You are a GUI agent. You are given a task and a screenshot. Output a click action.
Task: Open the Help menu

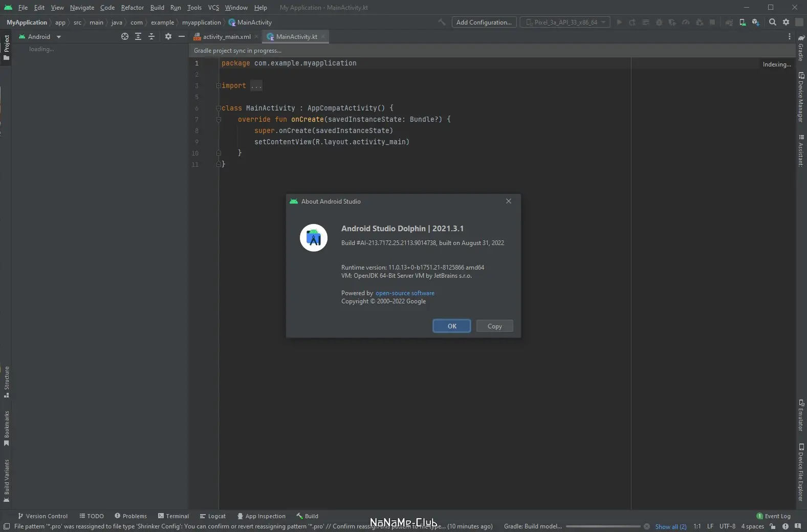click(260, 8)
